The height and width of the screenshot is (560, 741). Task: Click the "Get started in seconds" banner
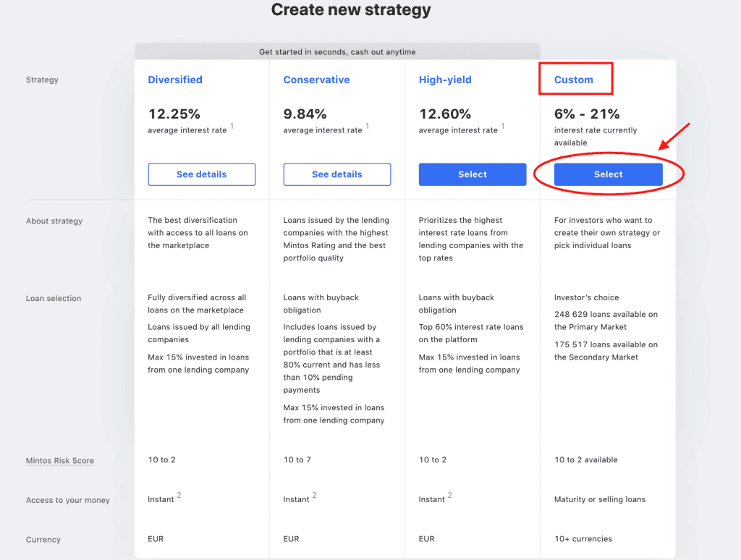pyautogui.click(x=337, y=52)
